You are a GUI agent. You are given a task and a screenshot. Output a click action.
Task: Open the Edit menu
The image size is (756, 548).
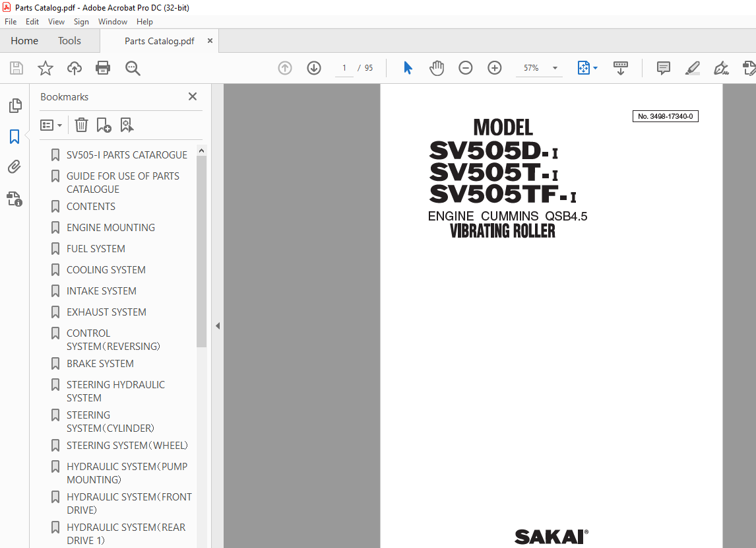click(x=32, y=22)
